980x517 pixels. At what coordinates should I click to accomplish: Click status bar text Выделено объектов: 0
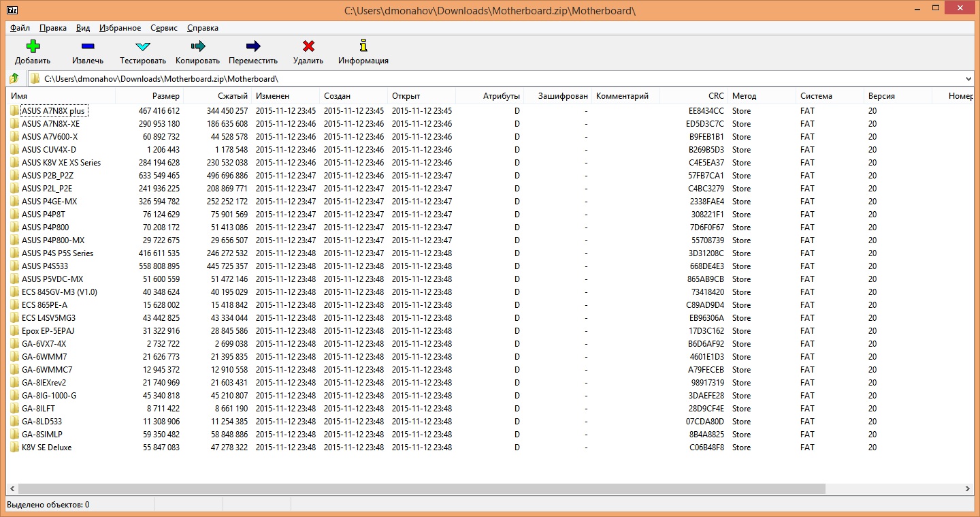click(48, 505)
